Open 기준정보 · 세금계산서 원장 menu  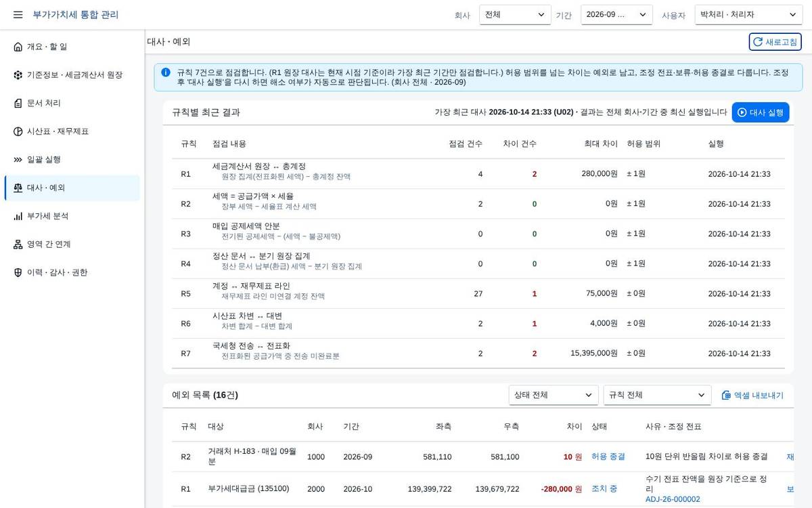72,75
